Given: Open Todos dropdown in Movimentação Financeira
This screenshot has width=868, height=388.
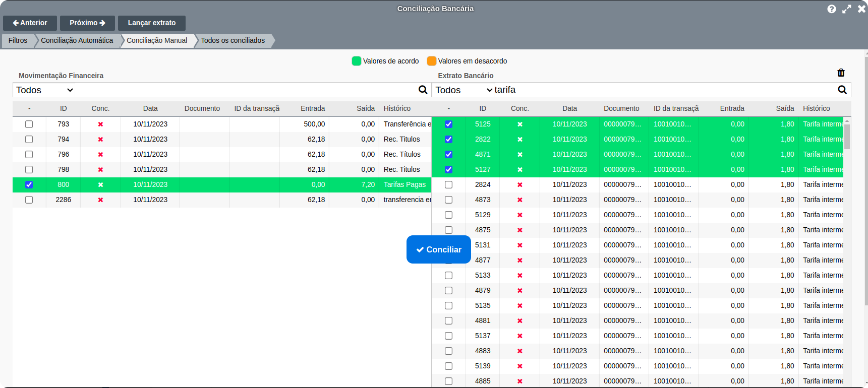Looking at the screenshot, I should (44, 90).
